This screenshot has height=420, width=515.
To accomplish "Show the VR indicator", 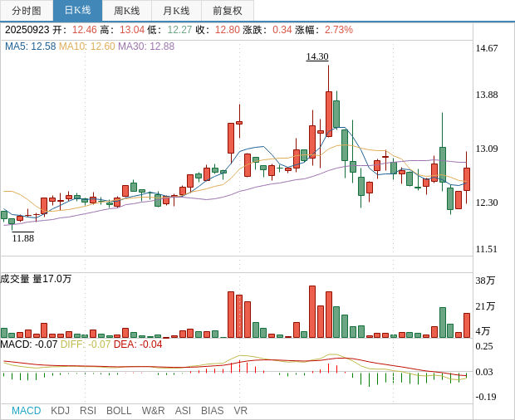I will pyautogui.click(x=240, y=411).
